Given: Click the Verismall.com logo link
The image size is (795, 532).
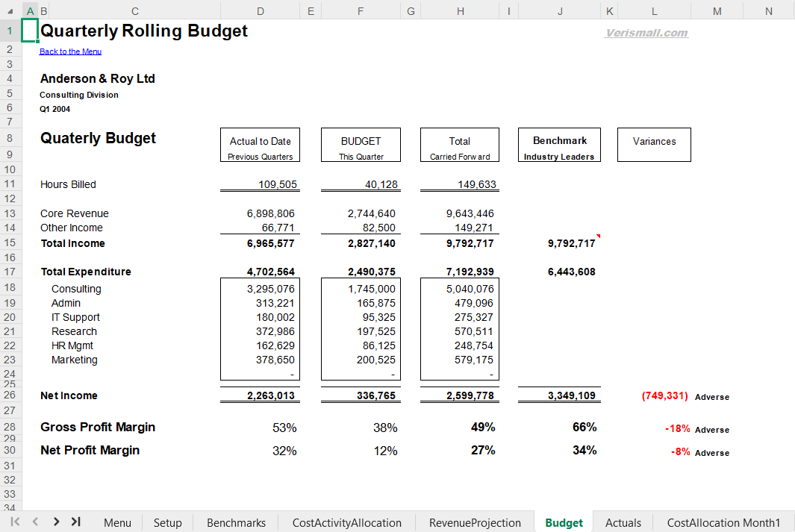Looking at the screenshot, I should pyautogui.click(x=646, y=33).
